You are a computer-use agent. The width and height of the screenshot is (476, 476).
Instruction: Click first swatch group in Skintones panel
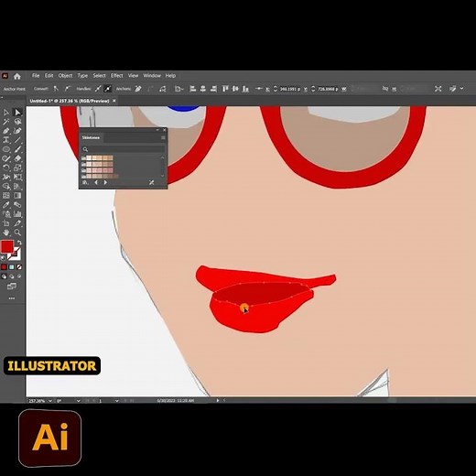98,157
